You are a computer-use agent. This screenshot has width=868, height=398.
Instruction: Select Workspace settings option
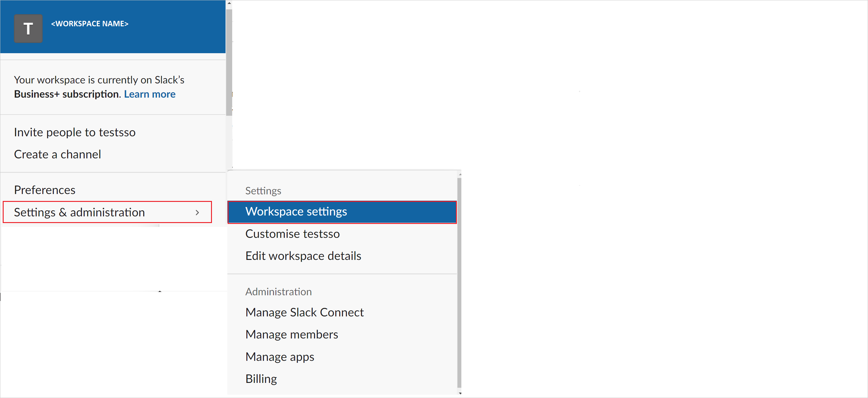point(343,211)
